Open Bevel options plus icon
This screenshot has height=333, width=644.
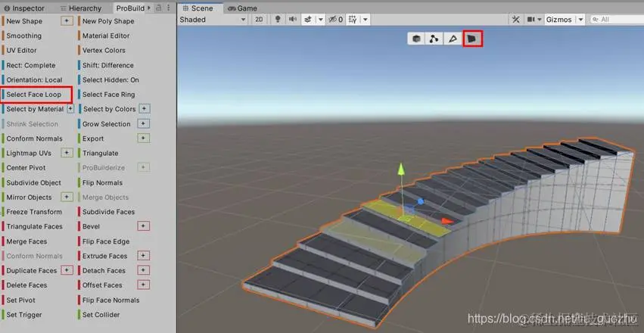143,226
